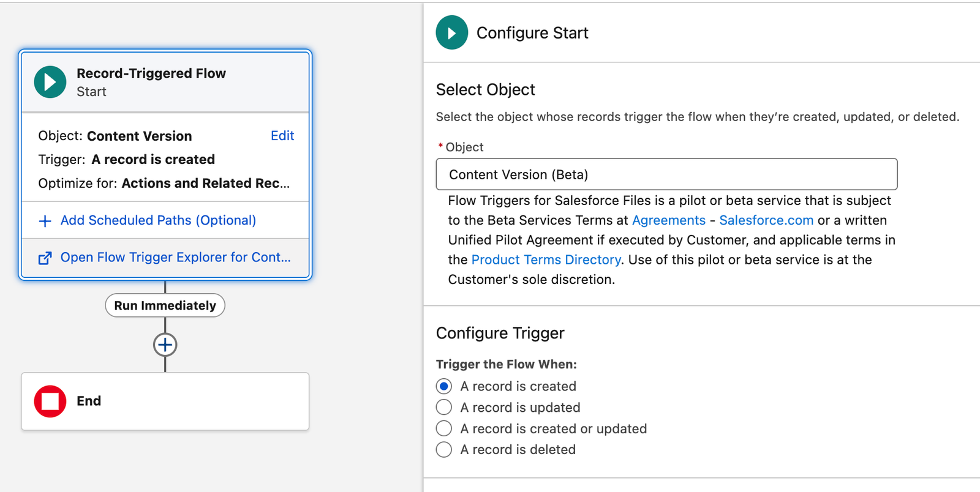The width and height of the screenshot is (980, 492).
Task: Open the Object combobox showing Content Version
Action: coord(666,174)
